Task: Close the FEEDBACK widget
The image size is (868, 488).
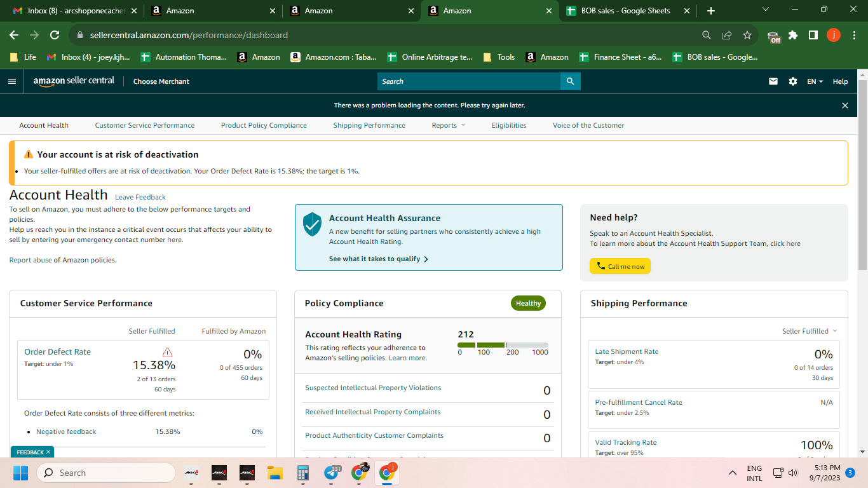Action: tap(48, 452)
